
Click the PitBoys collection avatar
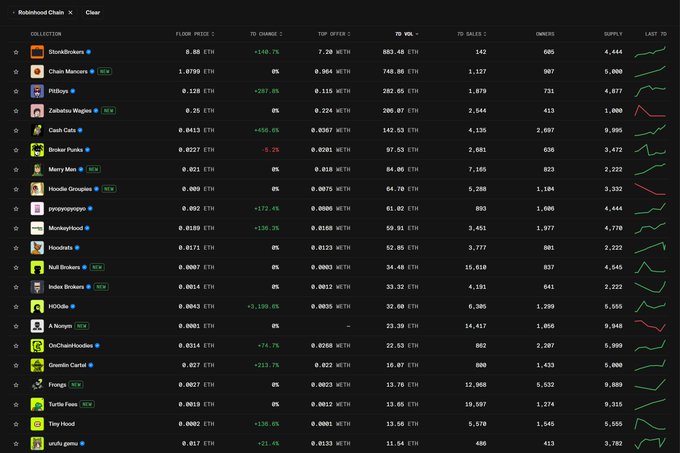[x=37, y=91]
